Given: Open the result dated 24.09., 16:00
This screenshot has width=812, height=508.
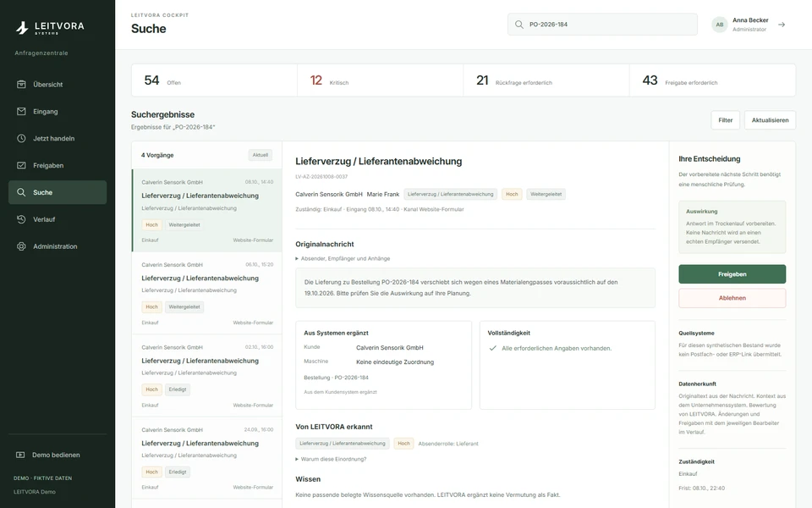Looking at the screenshot, I should [207, 458].
